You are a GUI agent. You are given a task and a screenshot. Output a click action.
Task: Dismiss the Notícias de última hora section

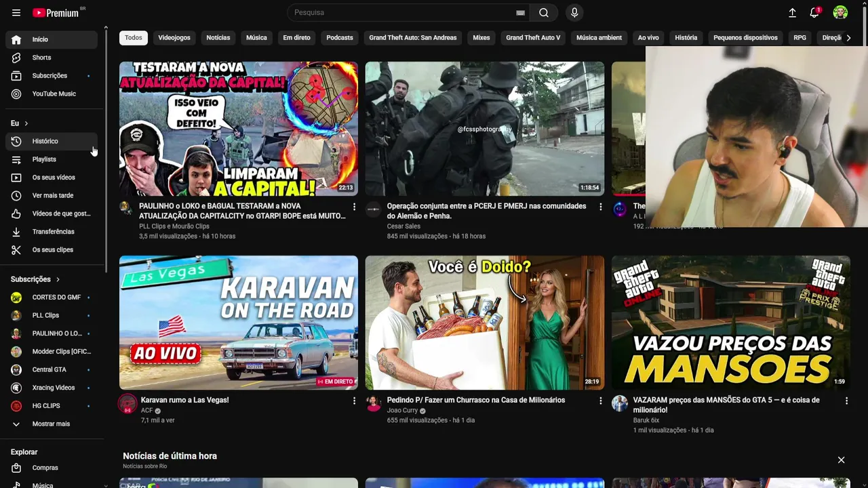pos(841,460)
